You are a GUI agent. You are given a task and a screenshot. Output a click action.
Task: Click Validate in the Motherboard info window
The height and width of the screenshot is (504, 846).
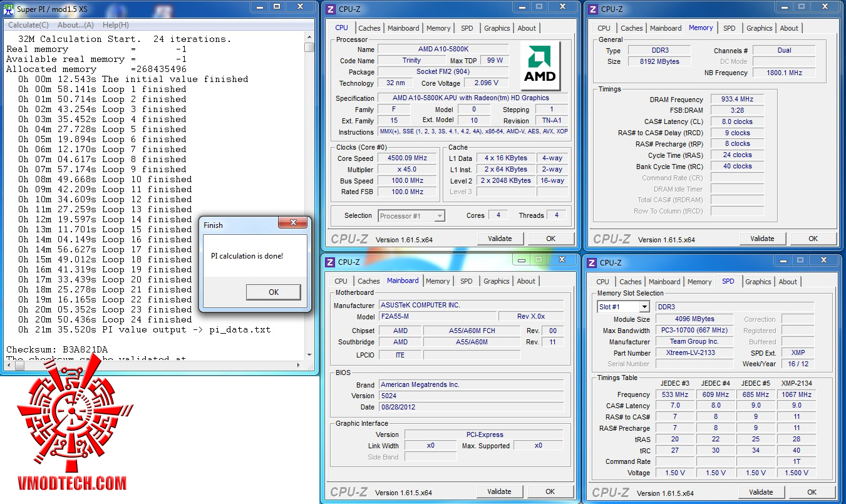tap(499, 491)
